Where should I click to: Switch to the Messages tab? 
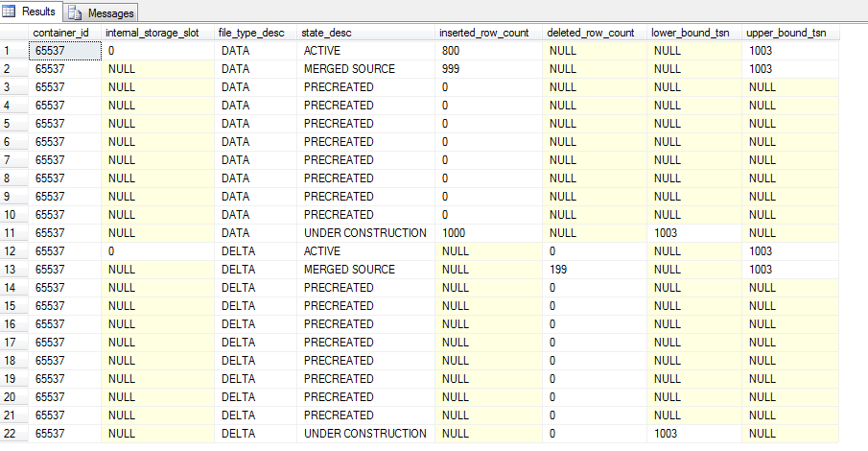coord(102,12)
